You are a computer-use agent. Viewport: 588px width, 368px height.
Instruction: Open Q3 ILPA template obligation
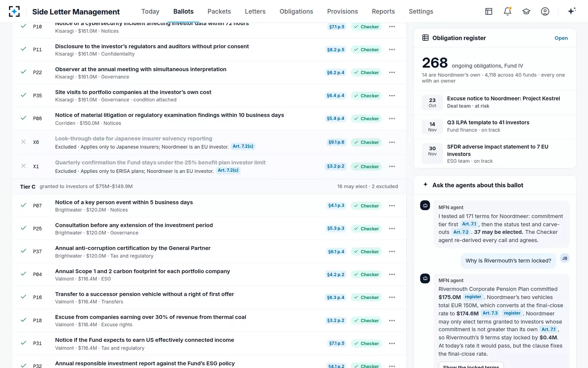[494, 126]
